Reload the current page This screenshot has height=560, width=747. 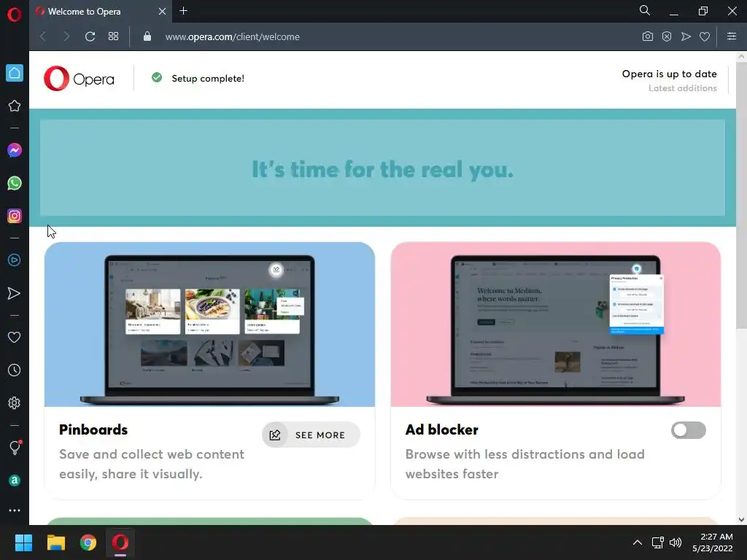[x=90, y=36]
